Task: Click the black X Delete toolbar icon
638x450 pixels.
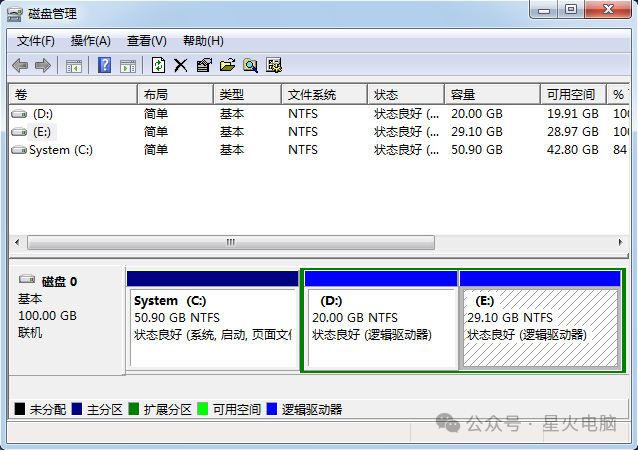Action: pyautogui.click(x=181, y=65)
